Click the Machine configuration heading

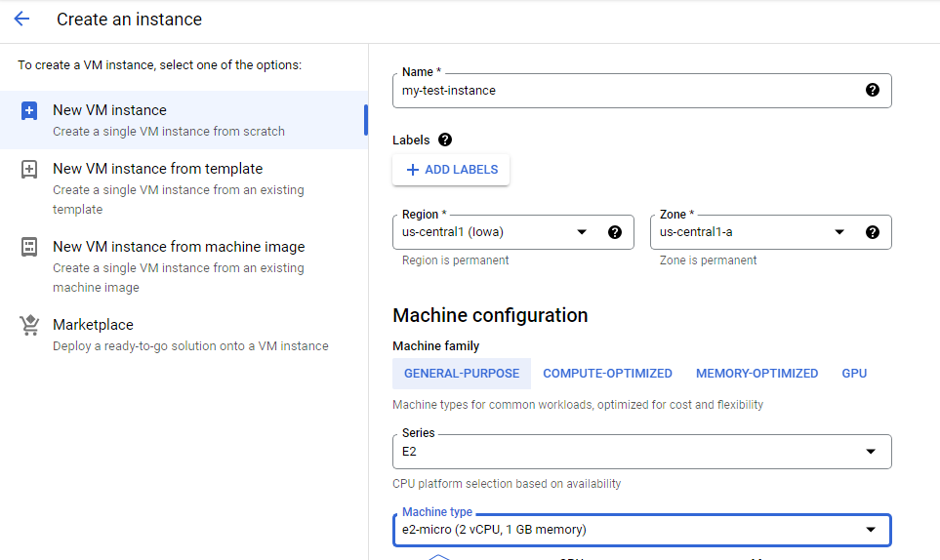tap(490, 316)
